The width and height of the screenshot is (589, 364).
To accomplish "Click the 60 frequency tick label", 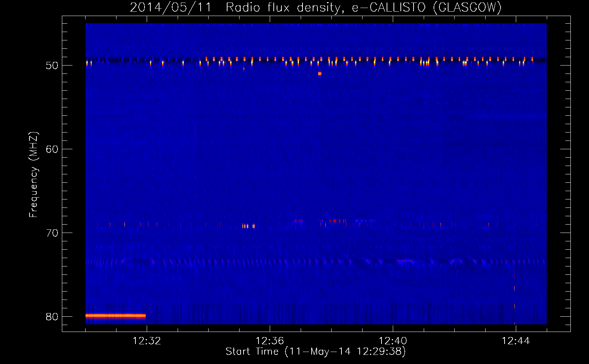I will [52, 149].
